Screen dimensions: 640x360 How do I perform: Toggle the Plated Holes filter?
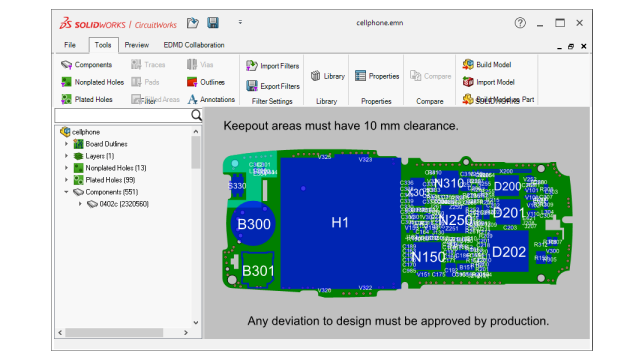pyautogui.click(x=87, y=99)
